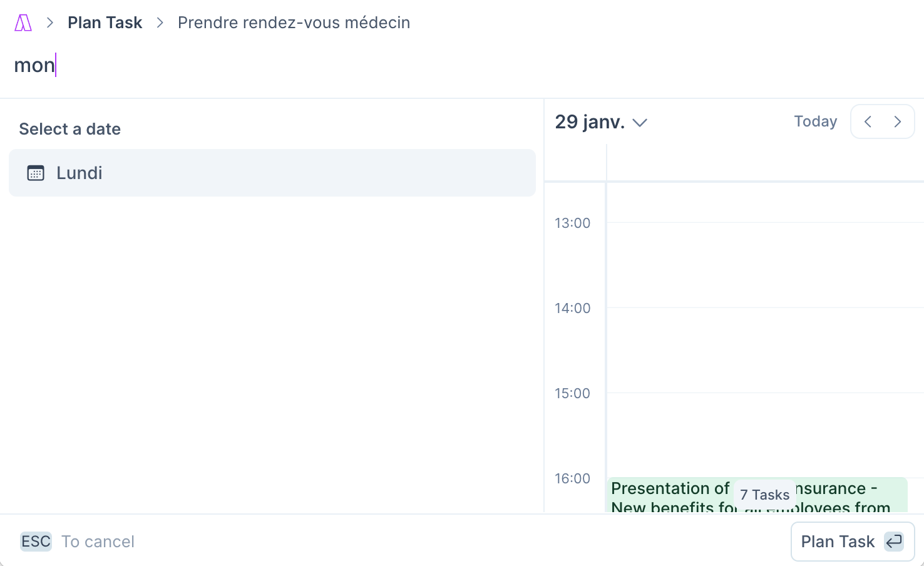Click the 13:00 calendar time slot

click(x=765, y=265)
